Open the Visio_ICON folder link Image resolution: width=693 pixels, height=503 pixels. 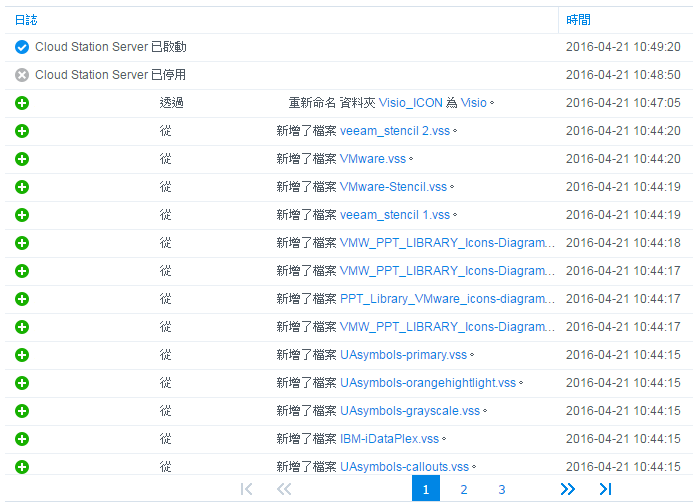[411, 103]
